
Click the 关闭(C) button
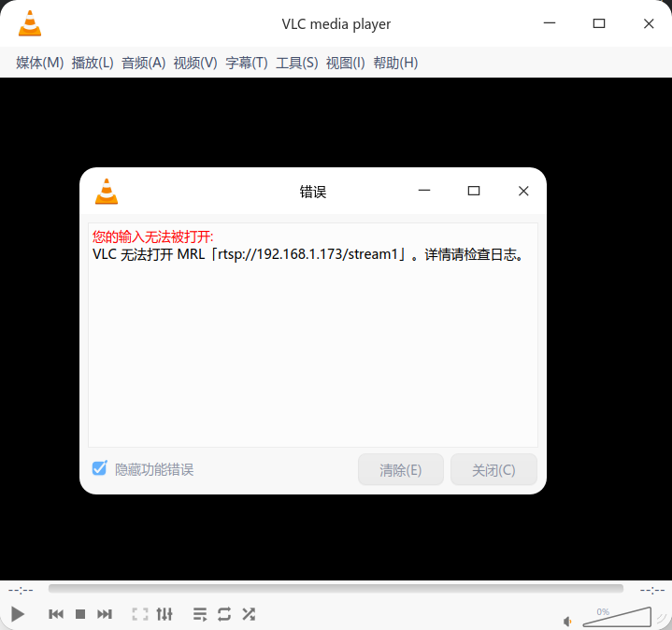point(493,470)
